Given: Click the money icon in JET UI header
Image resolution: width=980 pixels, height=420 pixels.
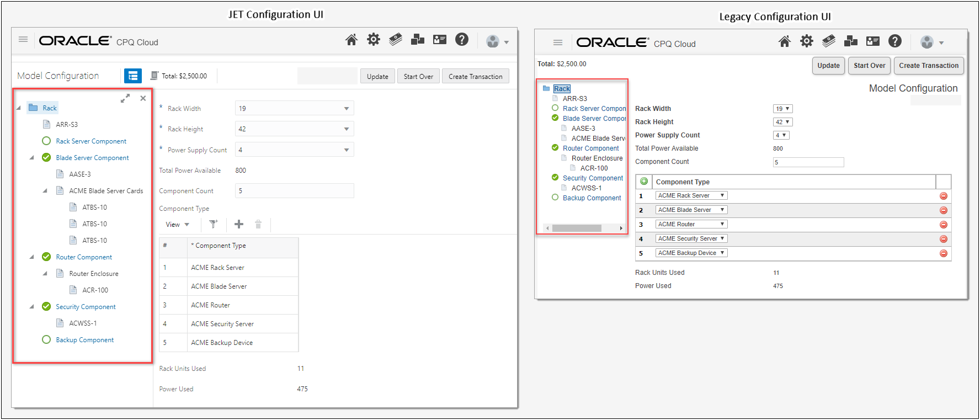Looking at the screenshot, I should click(396, 40).
